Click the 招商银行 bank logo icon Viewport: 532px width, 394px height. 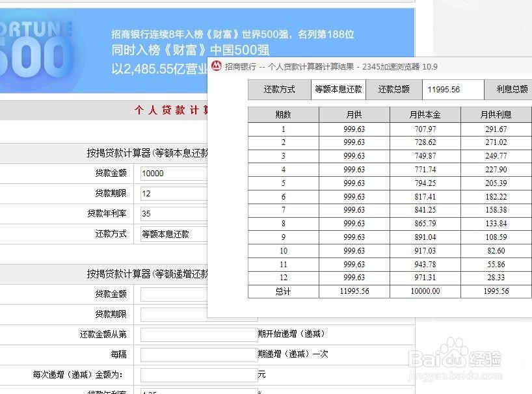(x=217, y=66)
